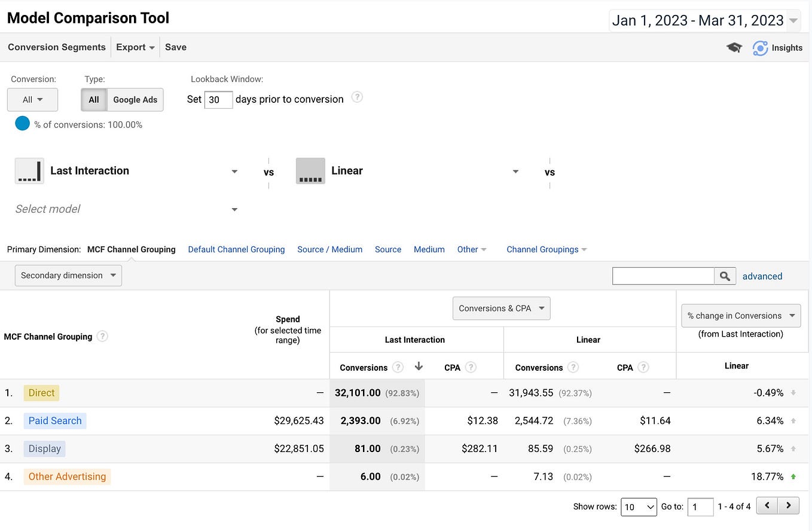Screen dimensions: 812x531
Task: Open the Export menu
Action: coord(135,47)
